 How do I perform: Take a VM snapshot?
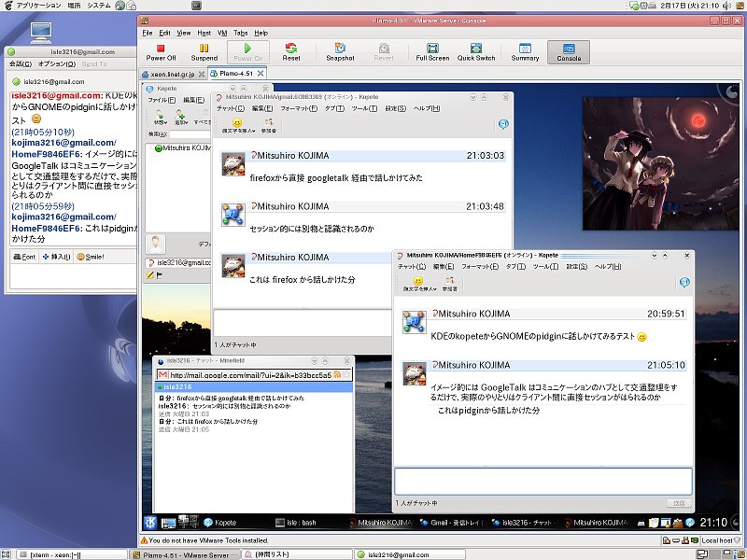(x=340, y=52)
